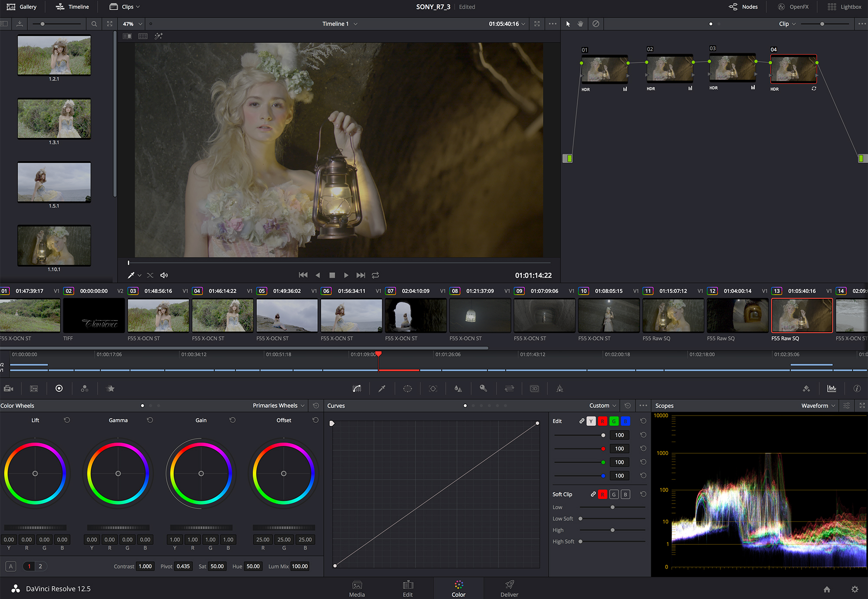Click the loop playback button
Viewport: 868px width, 599px height.
coord(375,275)
